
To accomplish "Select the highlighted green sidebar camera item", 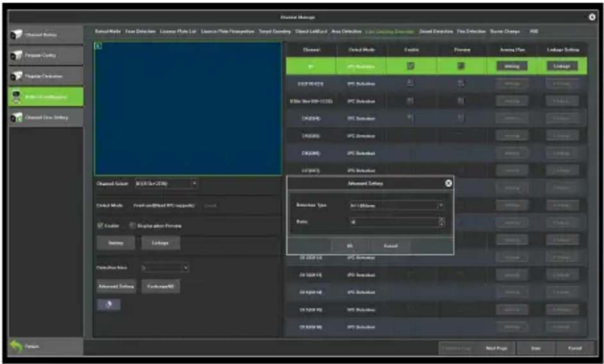I will 46,97.
